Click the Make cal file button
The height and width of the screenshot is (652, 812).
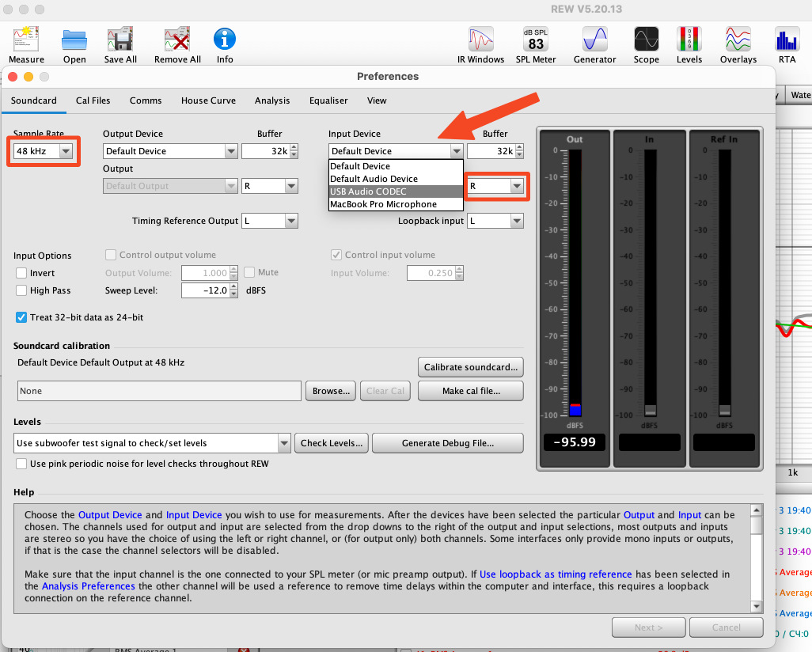coord(471,391)
